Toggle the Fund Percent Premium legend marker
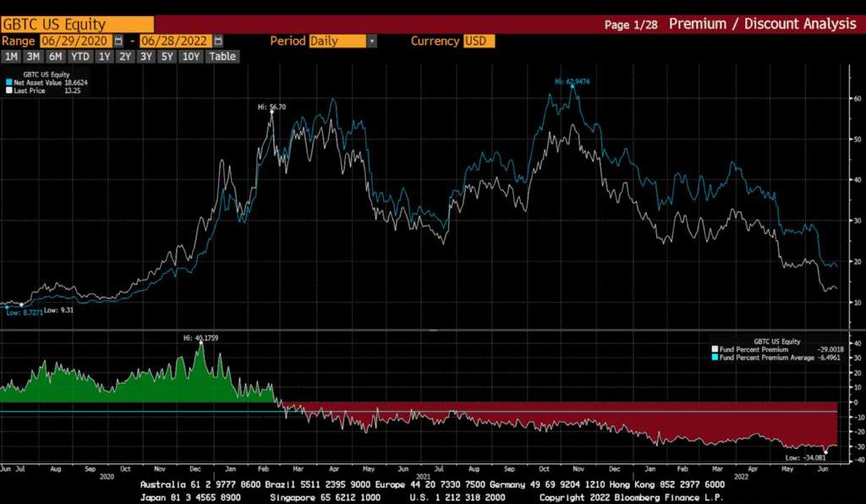The image size is (866, 504). [x=715, y=349]
